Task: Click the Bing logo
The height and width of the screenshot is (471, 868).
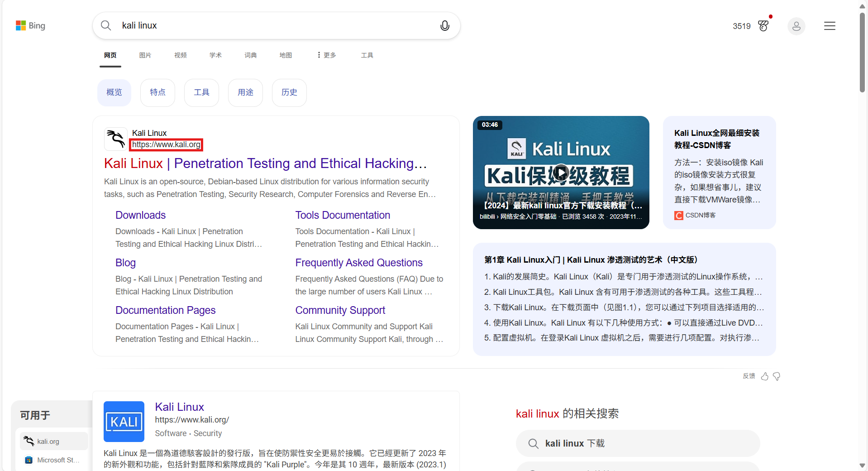Action: (x=30, y=26)
